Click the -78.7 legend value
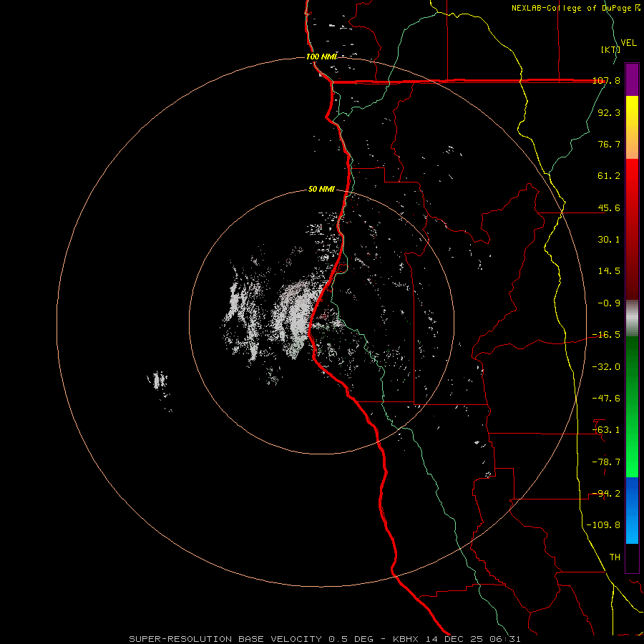644x644 pixels. (x=606, y=462)
